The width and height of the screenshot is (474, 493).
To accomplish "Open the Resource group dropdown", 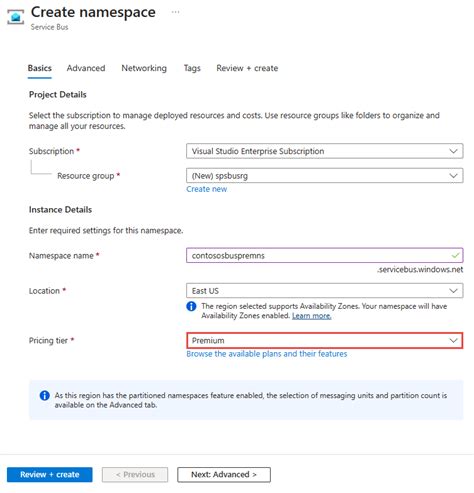I will click(x=324, y=176).
